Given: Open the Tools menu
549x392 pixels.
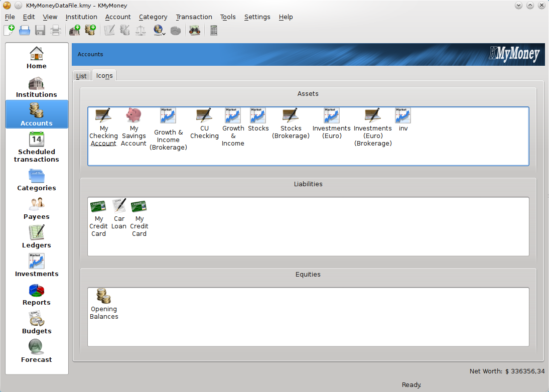Looking at the screenshot, I should [x=228, y=17].
